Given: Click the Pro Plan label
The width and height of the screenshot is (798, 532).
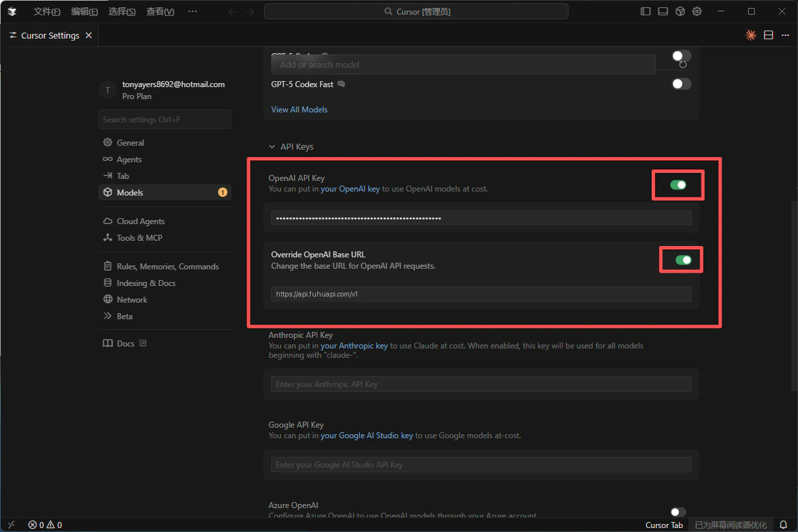Looking at the screenshot, I should (137, 96).
